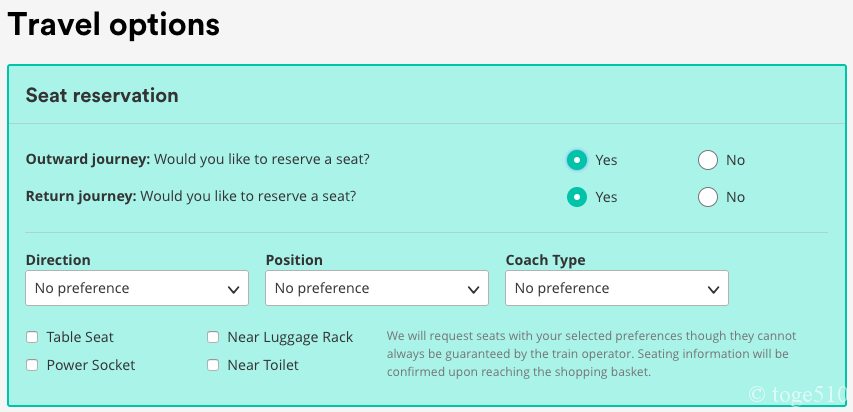Open the Position preference dropdown

pos(376,288)
